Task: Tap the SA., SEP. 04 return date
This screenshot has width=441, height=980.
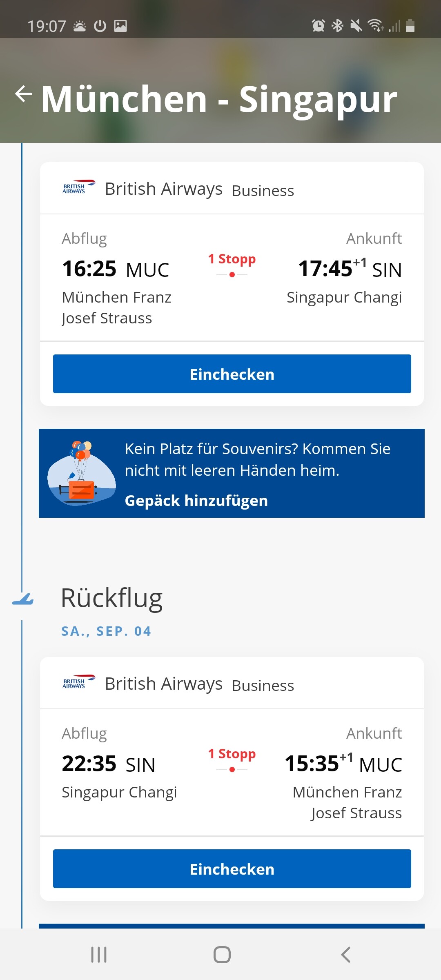Action: point(106,631)
